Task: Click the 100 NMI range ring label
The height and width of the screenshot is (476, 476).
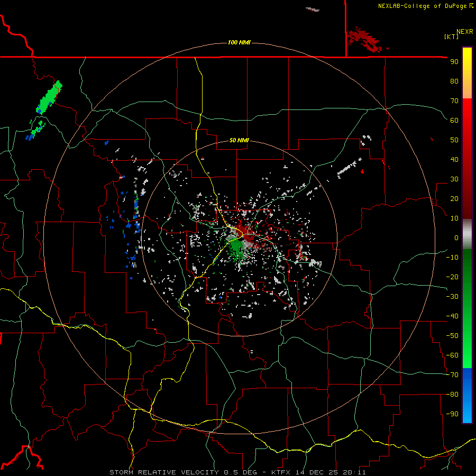Action: click(x=239, y=42)
